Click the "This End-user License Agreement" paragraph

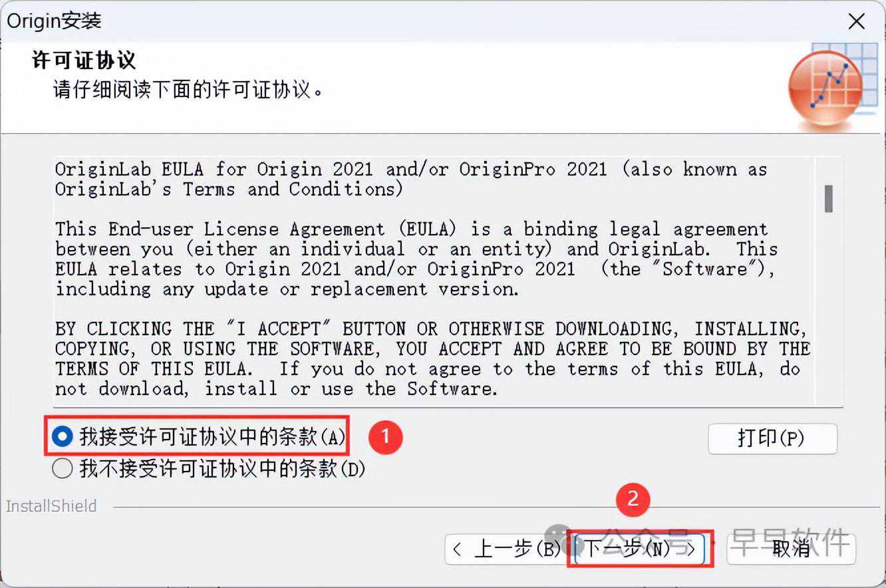(416, 259)
